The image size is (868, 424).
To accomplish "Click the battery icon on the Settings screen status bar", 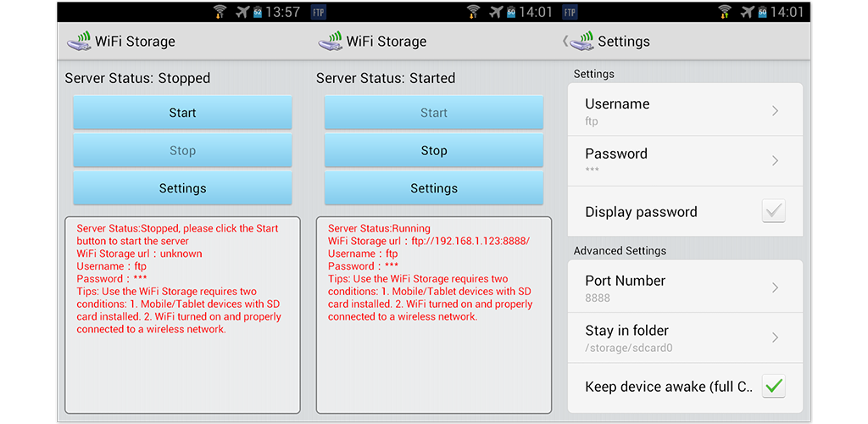I will [x=762, y=12].
